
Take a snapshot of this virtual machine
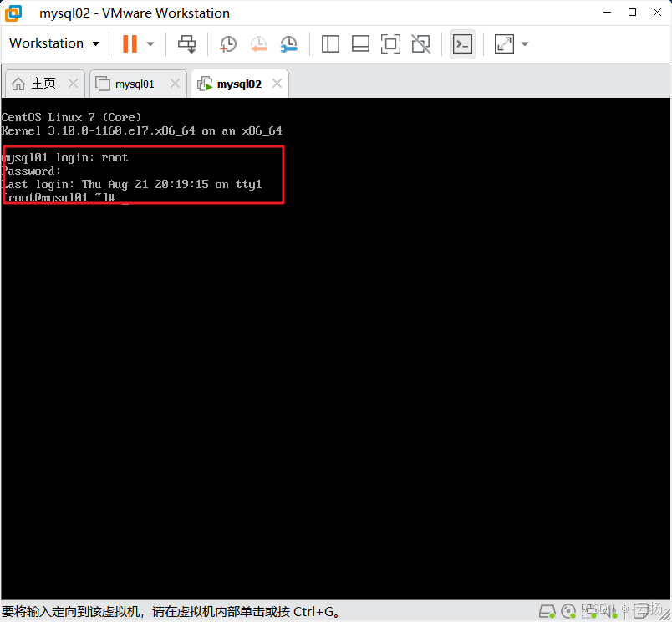[x=227, y=44]
